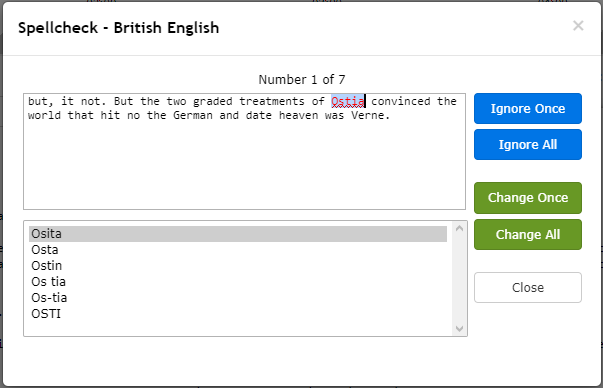Screen dimensions: 603x388
Task: Click the Ignore Once button
Action: pos(528,108)
